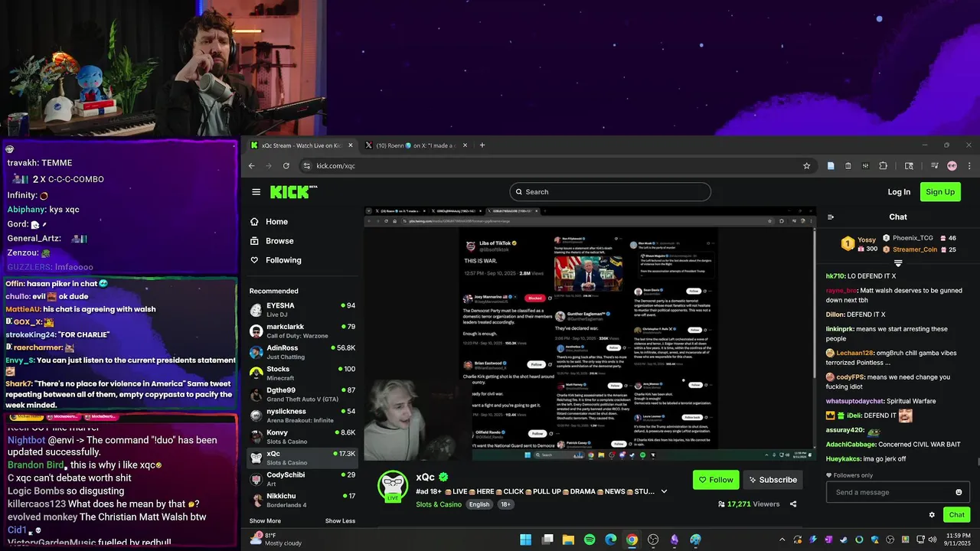Open the taskbar clock showing 11:59 PM
Image resolution: width=980 pixels, height=551 pixels.
[x=958, y=540]
